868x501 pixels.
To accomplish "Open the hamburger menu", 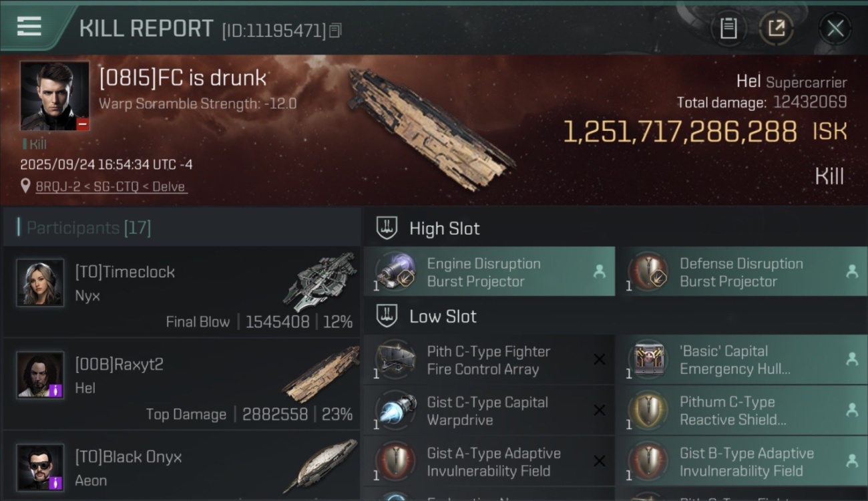I will point(29,27).
